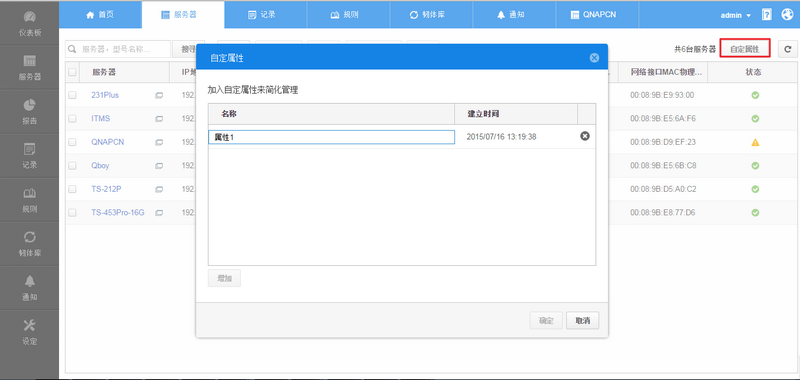Focus the server search input field
Screen dimensions: 800x380
118,49
